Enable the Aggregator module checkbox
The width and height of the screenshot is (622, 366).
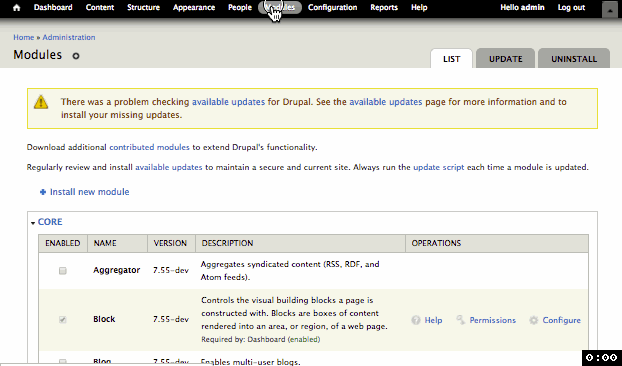(x=62, y=271)
